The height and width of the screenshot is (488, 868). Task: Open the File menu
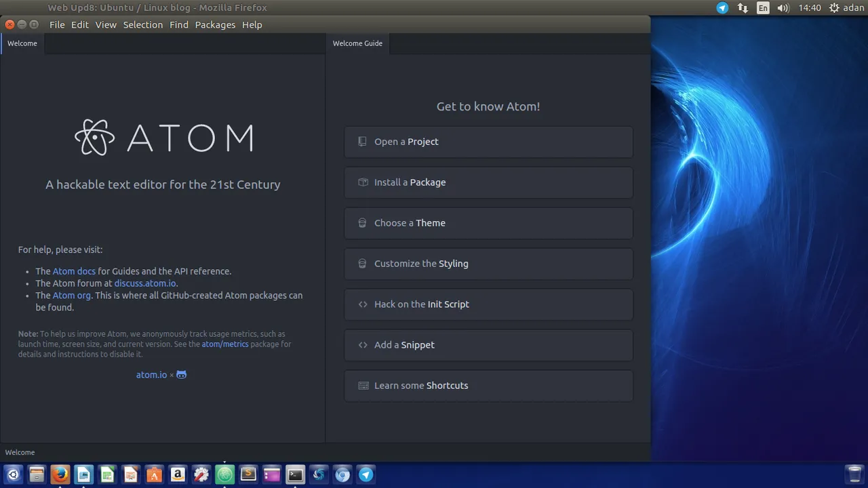(57, 24)
